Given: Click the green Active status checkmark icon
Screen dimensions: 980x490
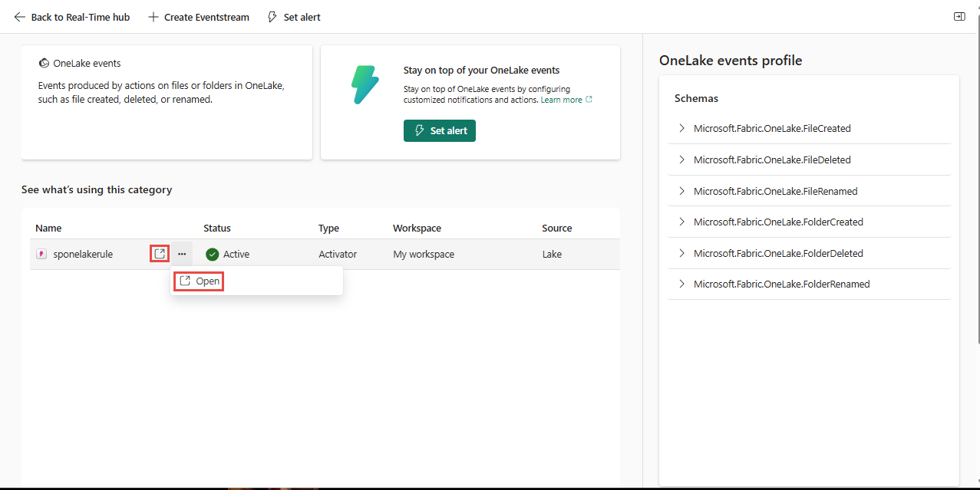Looking at the screenshot, I should pyautogui.click(x=213, y=254).
